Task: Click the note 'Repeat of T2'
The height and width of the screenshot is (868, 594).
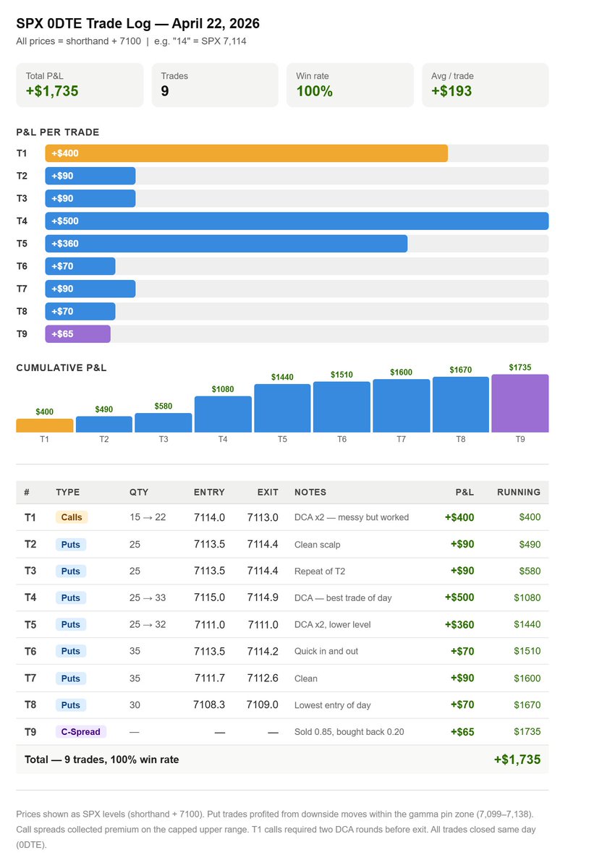Action: 320,571
